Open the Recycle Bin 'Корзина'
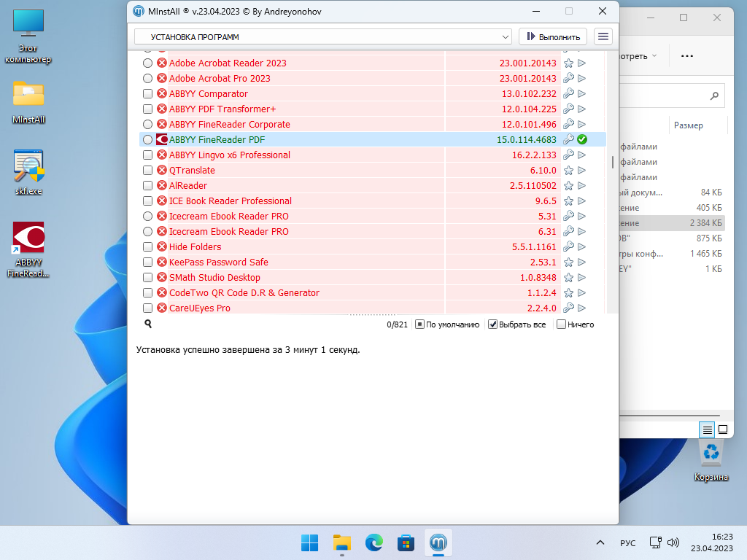Image resolution: width=747 pixels, height=560 pixels. 711,461
